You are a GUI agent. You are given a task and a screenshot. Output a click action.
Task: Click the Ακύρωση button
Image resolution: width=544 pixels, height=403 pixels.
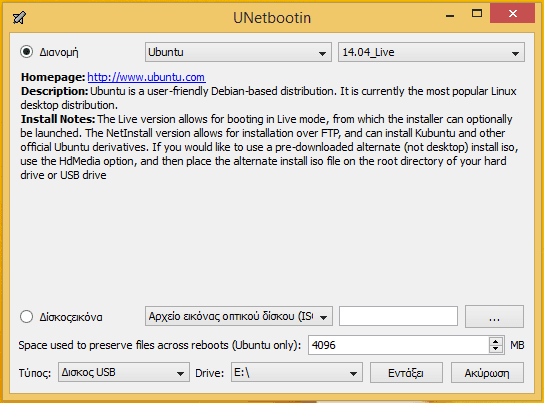(487, 373)
